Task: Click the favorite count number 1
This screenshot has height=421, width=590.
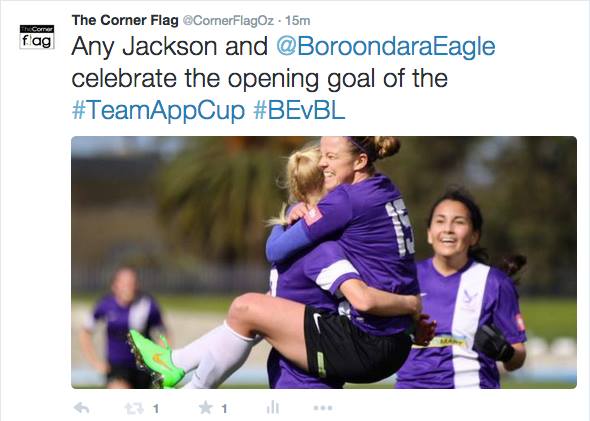Action: (224, 409)
